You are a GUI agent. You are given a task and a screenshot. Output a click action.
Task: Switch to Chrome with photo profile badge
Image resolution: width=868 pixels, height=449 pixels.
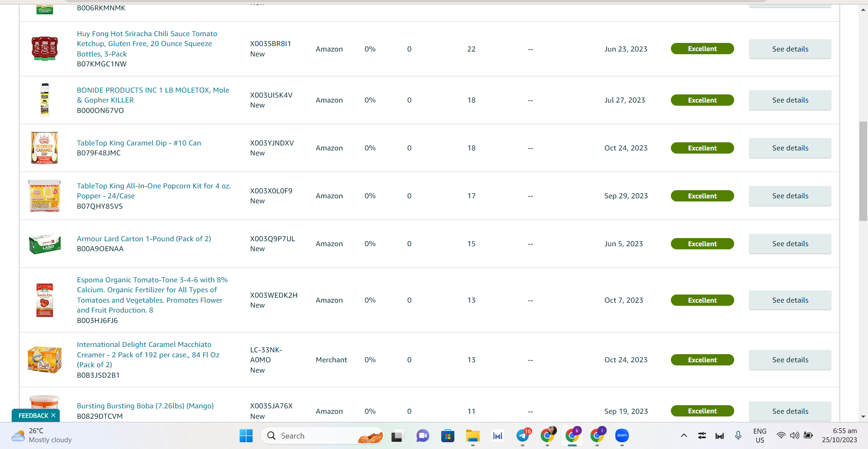point(548,435)
